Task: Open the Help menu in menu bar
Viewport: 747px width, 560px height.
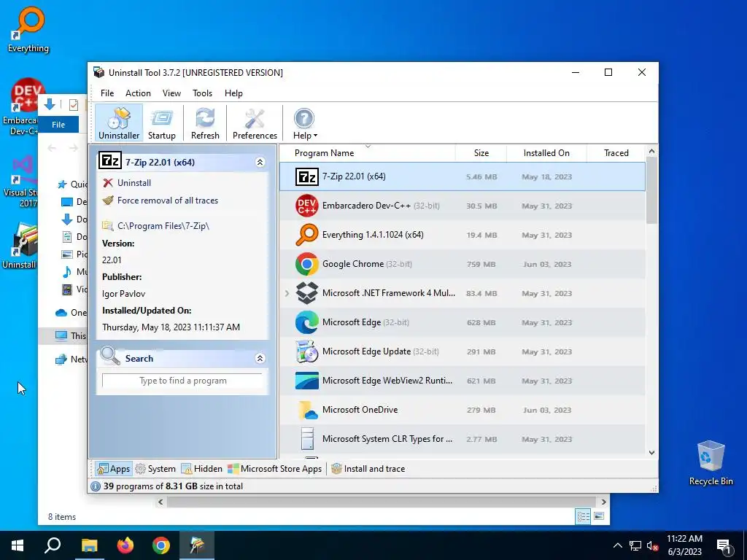Action: 233,93
